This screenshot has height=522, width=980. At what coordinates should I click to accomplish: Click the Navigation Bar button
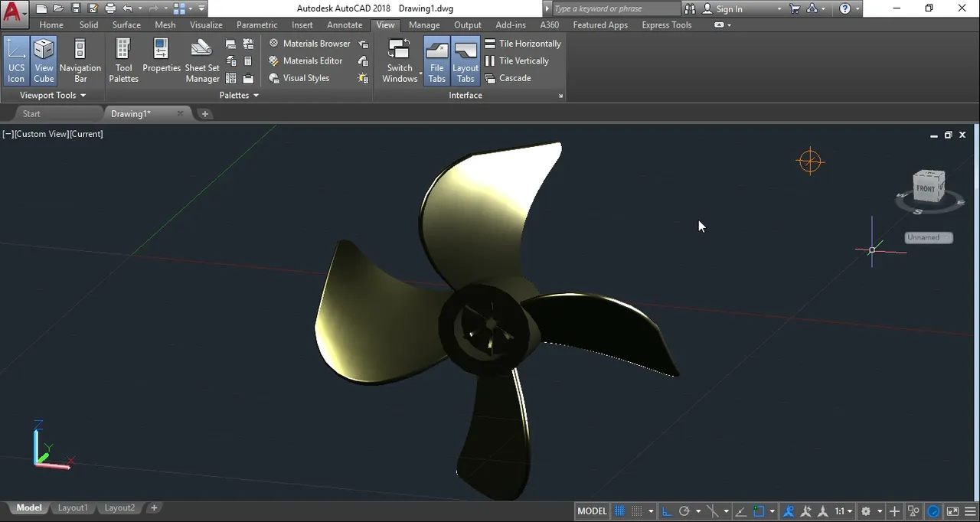coord(80,61)
